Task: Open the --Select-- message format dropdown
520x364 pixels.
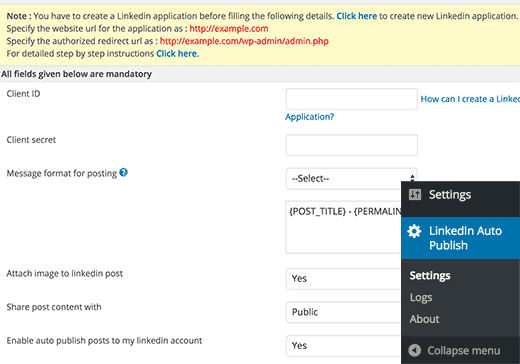Action: 351,179
